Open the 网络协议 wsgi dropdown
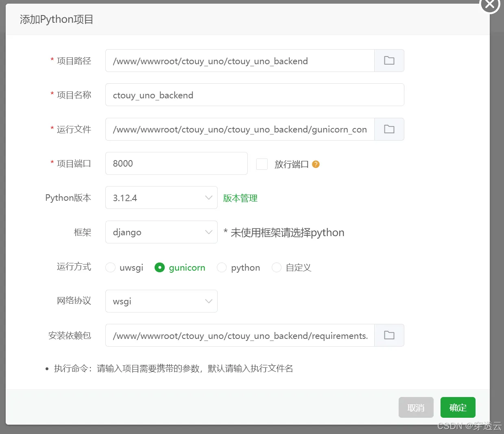This screenshot has height=434, width=504. click(161, 301)
